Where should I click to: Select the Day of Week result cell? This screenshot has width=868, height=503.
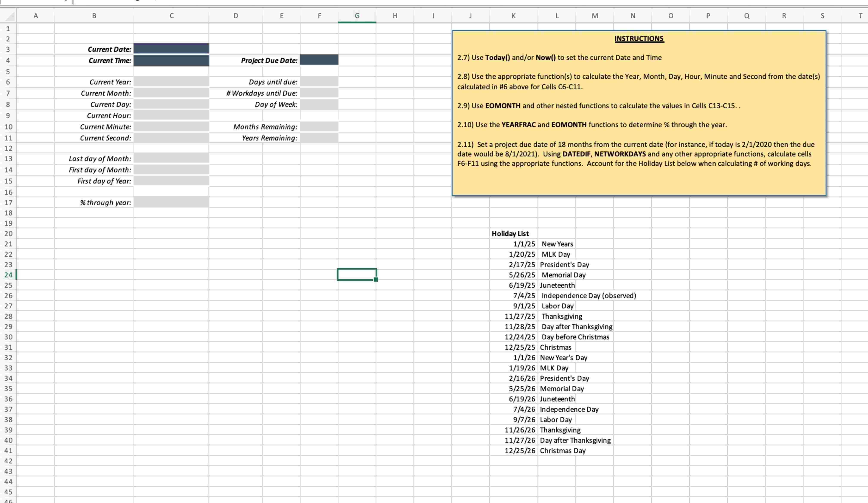[x=319, y=104]
